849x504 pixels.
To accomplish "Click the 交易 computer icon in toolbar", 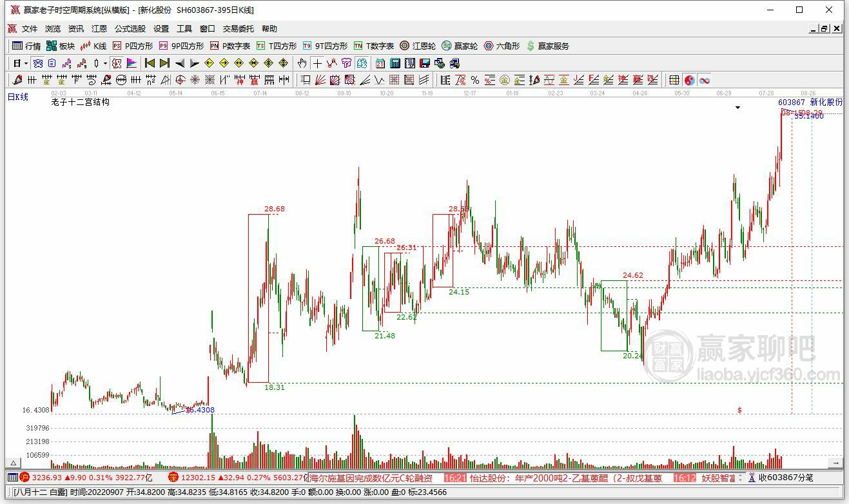I will [x=454, y=63].
